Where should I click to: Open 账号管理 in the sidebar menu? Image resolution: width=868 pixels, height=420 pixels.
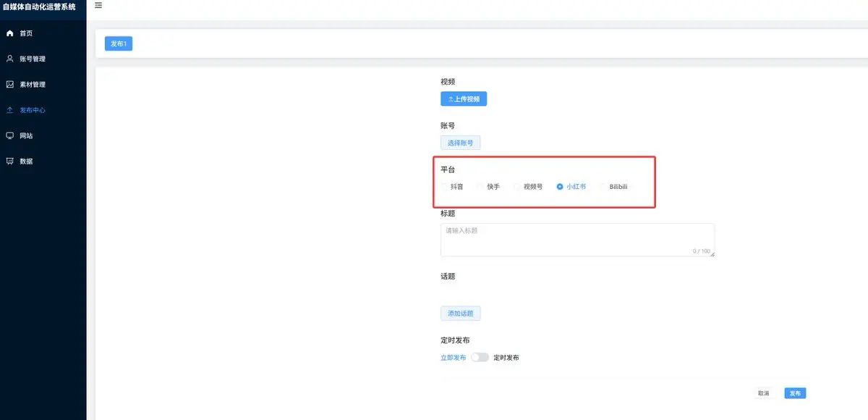(43, 59)
